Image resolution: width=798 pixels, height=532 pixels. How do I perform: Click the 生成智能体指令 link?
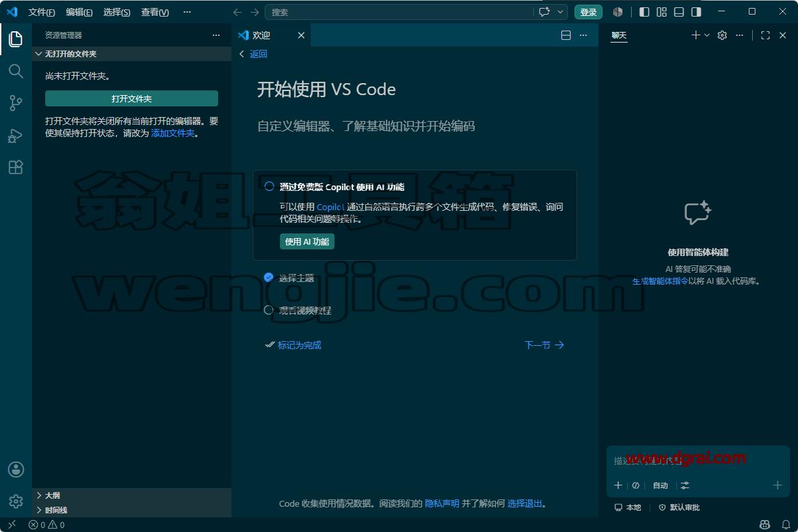(660, 281)
